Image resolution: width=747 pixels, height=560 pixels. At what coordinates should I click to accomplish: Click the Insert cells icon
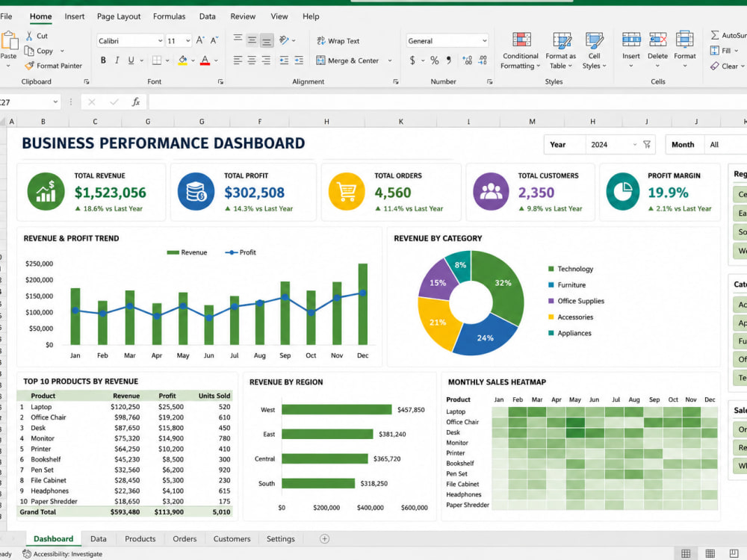pos(631,40)
